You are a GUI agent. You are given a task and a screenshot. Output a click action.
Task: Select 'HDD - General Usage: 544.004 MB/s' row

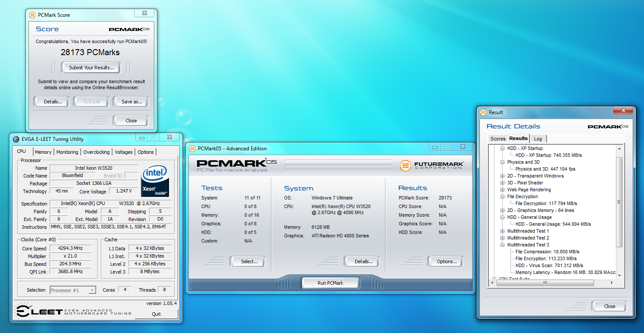pyautogui.click(x=553, y=224)
